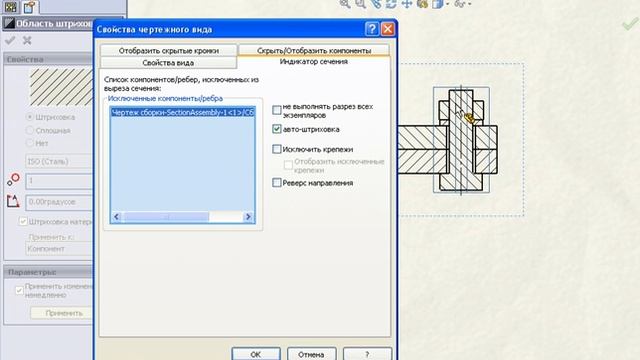Toggle the Штриховка материала checkbox
640x360 pixels.
[23, 221]
